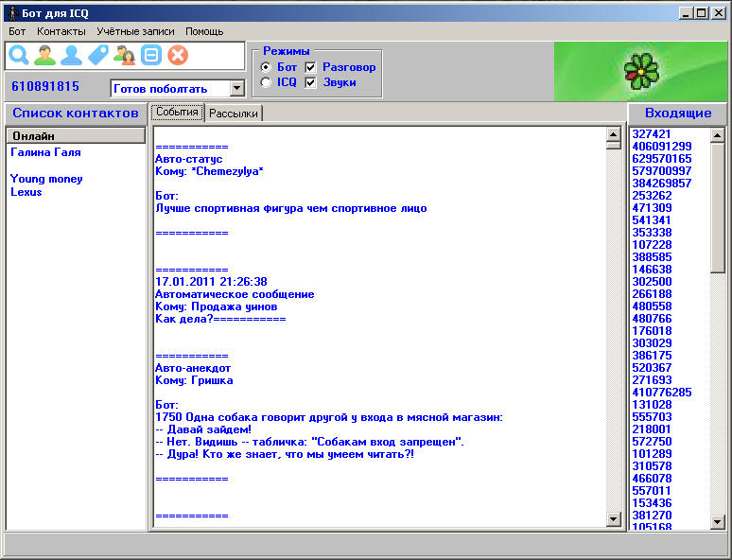
Task: Click the line Кому: Продажа уинов
Action: [x=217, y=306]
